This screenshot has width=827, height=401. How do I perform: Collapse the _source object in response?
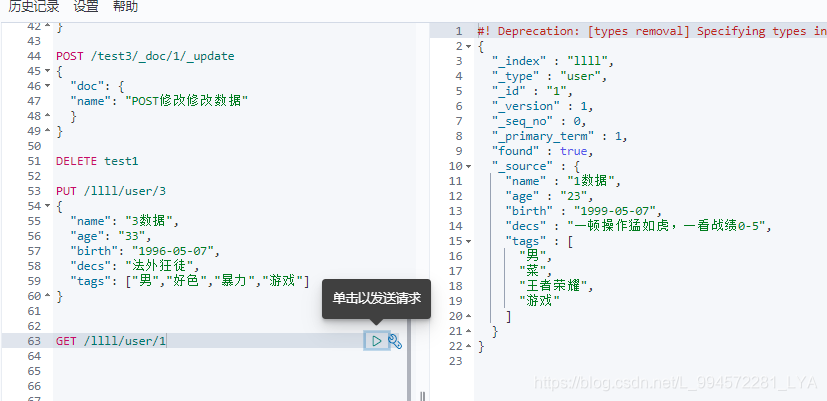pyautogui.click(x=468, y=167)
